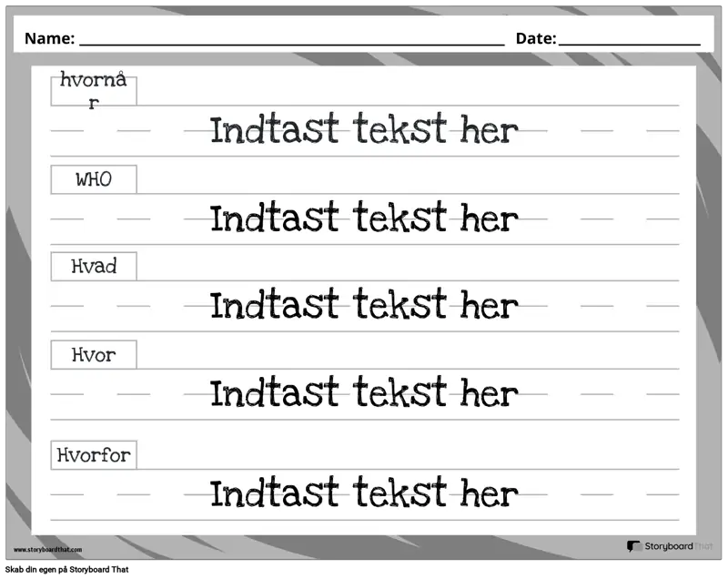Select the 'Hvor' label box

point(94,354)
